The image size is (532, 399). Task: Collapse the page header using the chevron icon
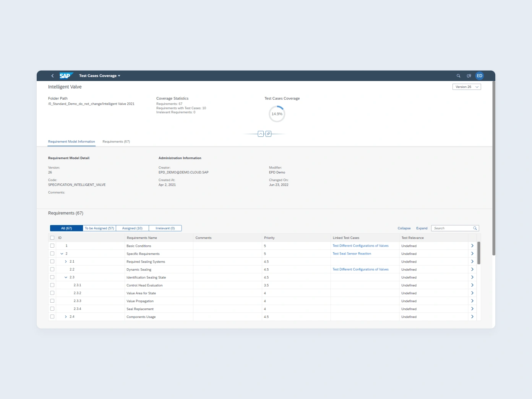tap(261, 134)
